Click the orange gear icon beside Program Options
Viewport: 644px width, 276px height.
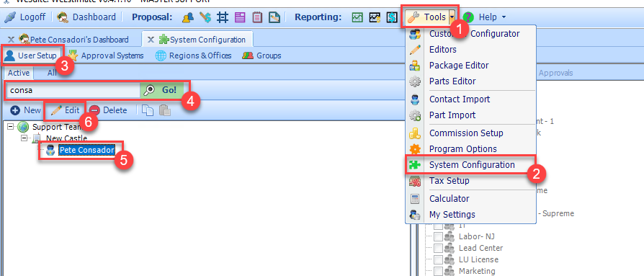415,148
